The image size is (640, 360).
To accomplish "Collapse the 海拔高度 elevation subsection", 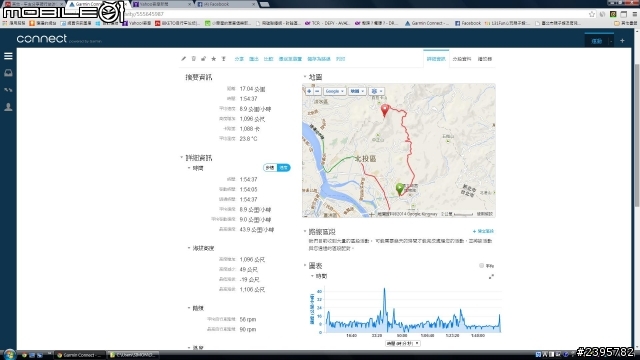I will click(189, 248).
